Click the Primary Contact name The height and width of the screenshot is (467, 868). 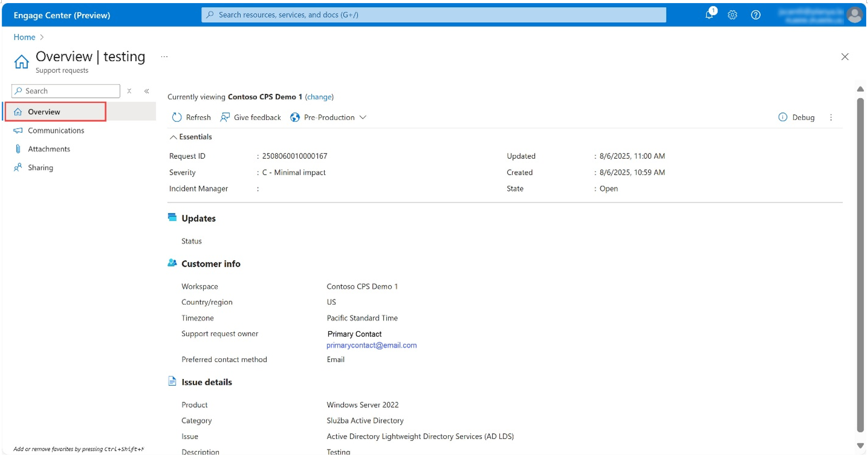point(354,334)
